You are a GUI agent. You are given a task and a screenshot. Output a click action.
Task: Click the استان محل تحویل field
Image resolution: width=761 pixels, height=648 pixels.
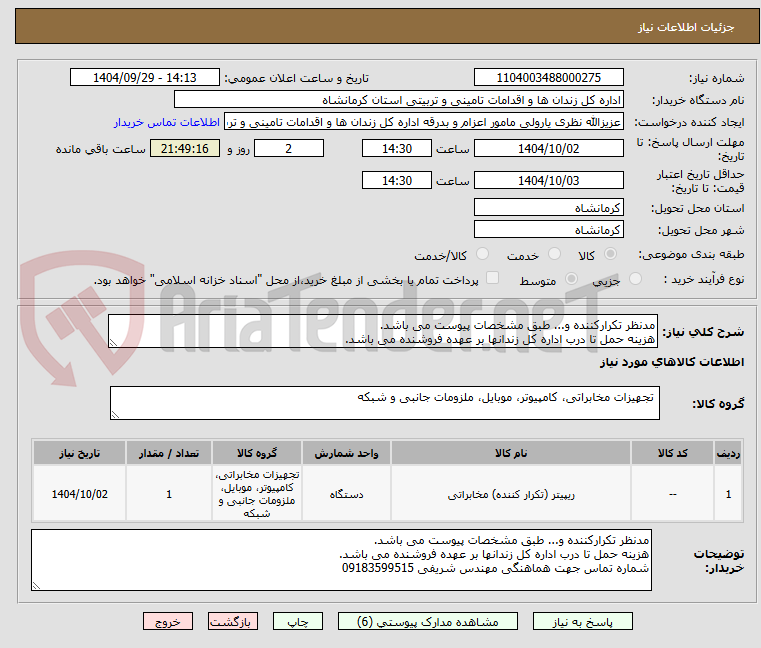pos(548,208)
